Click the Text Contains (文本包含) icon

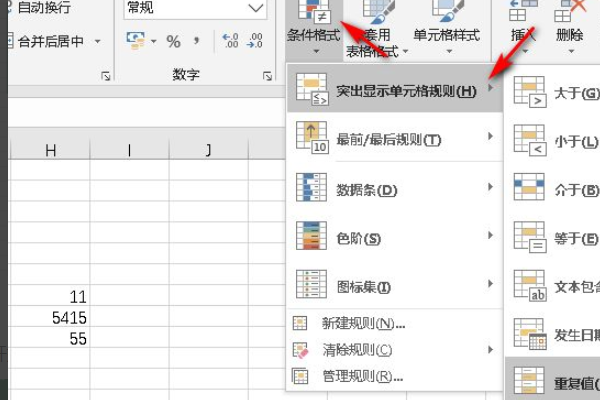coord(530,286)
